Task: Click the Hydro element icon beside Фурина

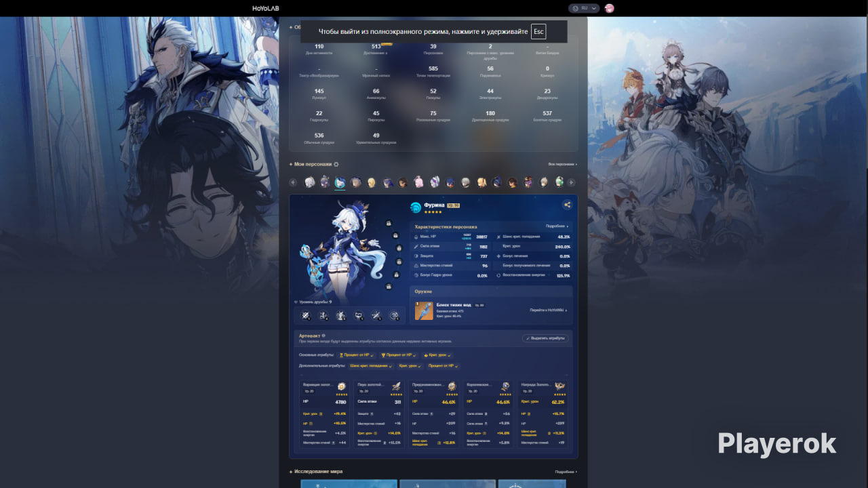Action: coord(416,208)
